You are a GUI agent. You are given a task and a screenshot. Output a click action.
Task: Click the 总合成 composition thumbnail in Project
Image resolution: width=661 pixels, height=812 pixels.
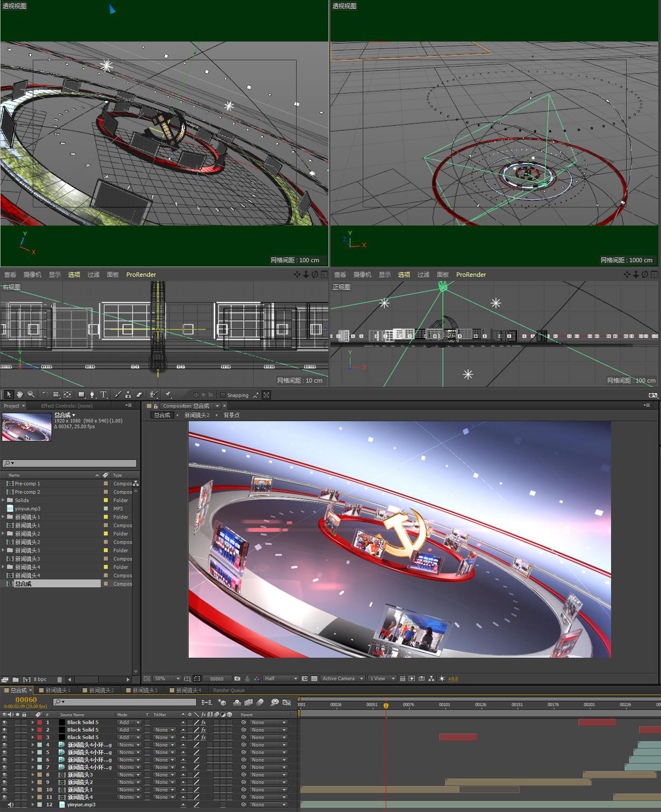click(x=26, y=427)
